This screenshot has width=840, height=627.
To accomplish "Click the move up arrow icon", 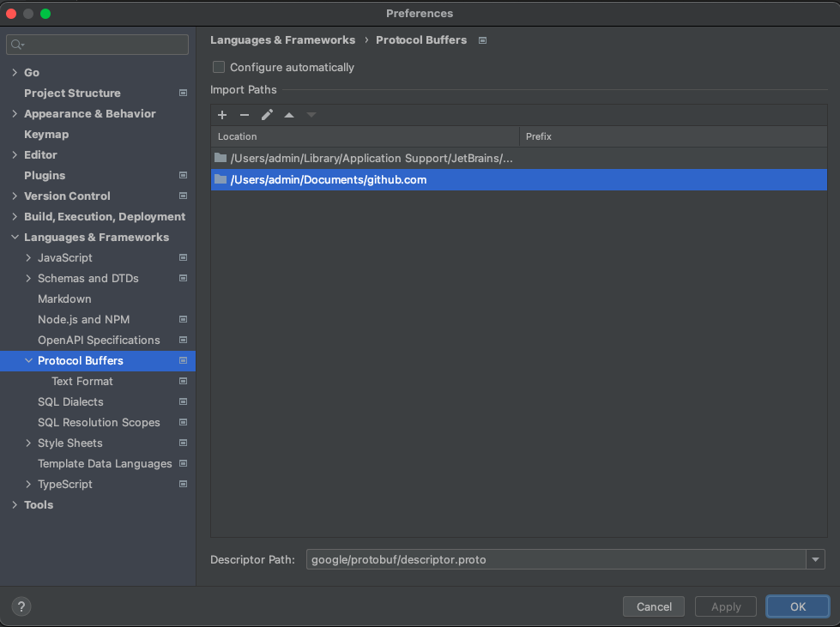I will [289, 115].
